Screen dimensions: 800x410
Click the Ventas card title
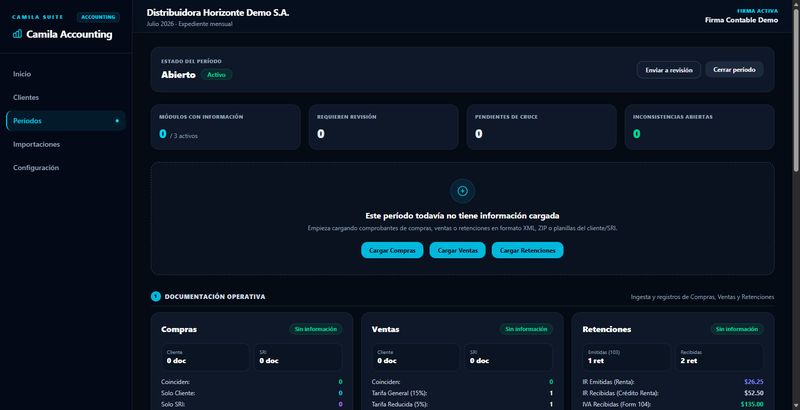pos(385,329)
